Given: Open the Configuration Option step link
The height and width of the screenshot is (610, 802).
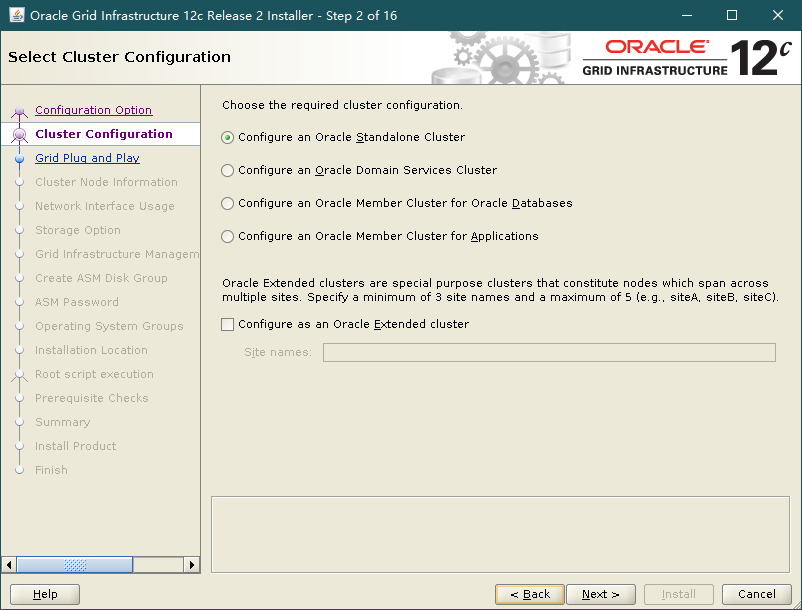Looking at the screenshot, I should click(x=94, y=110).
